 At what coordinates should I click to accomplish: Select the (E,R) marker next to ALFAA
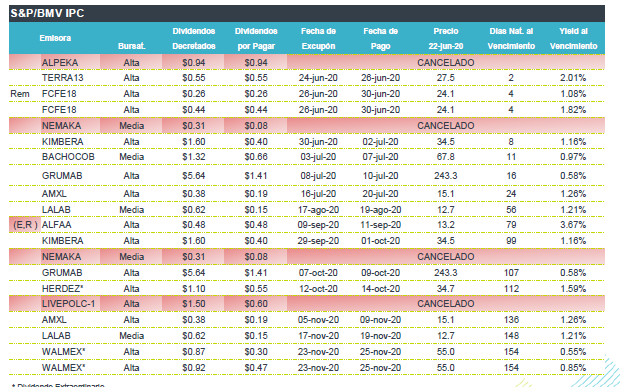point(25,225)
